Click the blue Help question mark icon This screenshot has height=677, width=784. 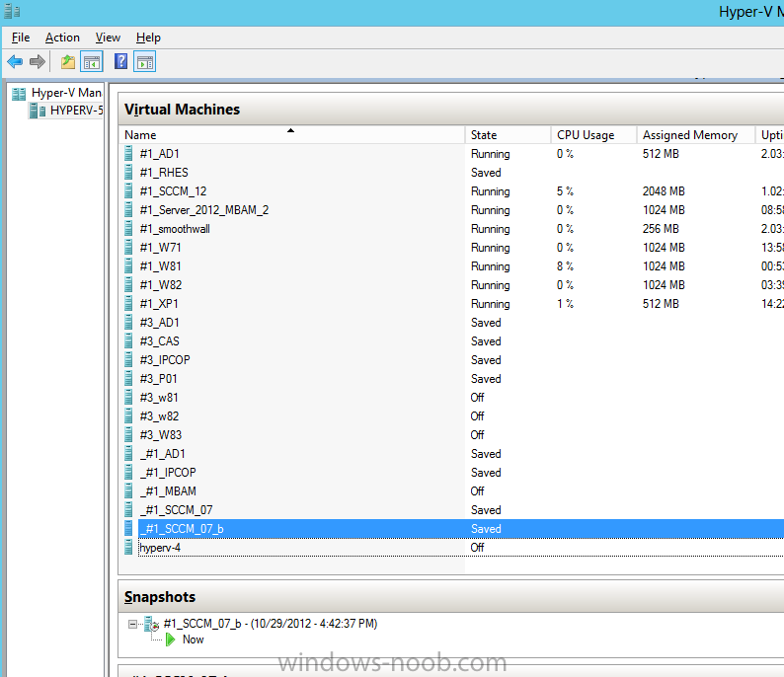click(x=120, y=62)
